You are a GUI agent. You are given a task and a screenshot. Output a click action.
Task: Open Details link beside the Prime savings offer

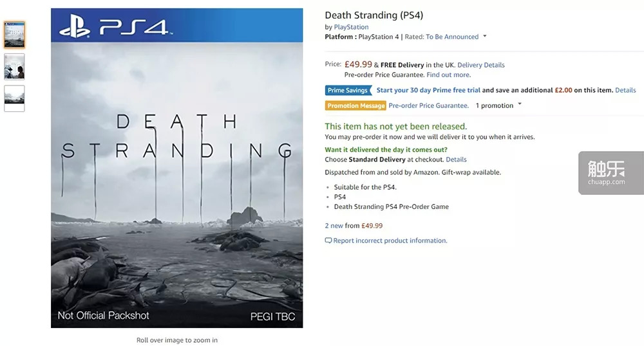625,91
